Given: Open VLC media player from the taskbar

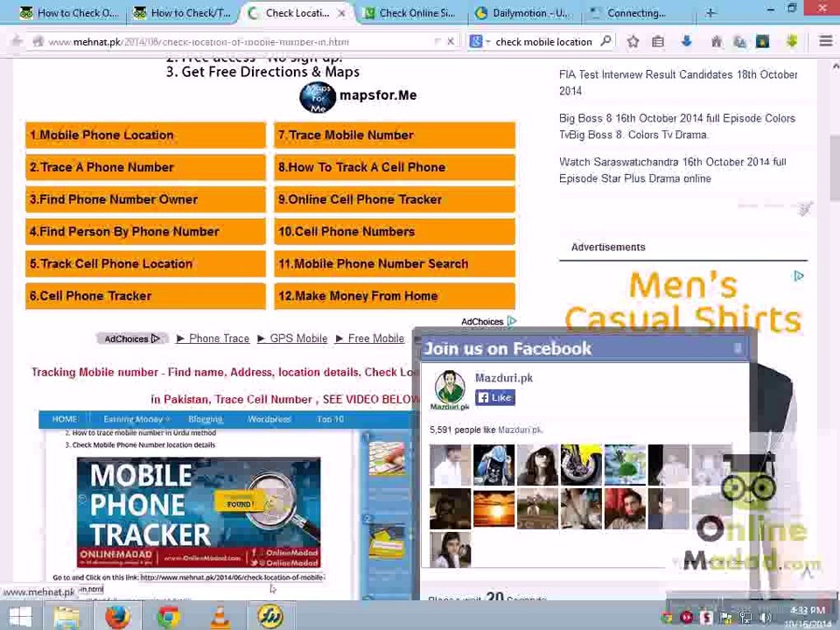Looking at the screenshot, I should point(220,616).
